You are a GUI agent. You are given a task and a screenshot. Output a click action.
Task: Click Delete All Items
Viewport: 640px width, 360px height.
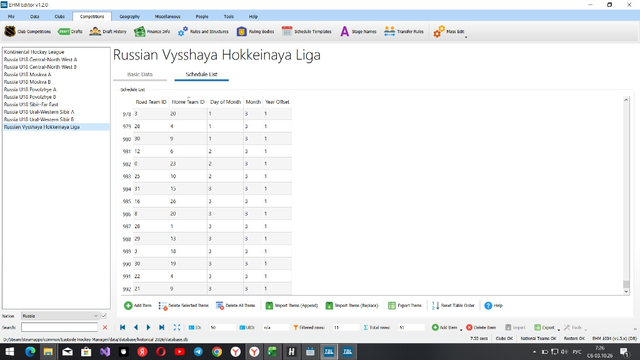pos(236,305)
